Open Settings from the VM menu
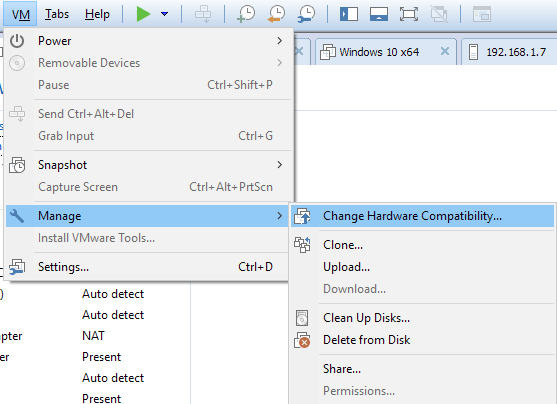 147,267
